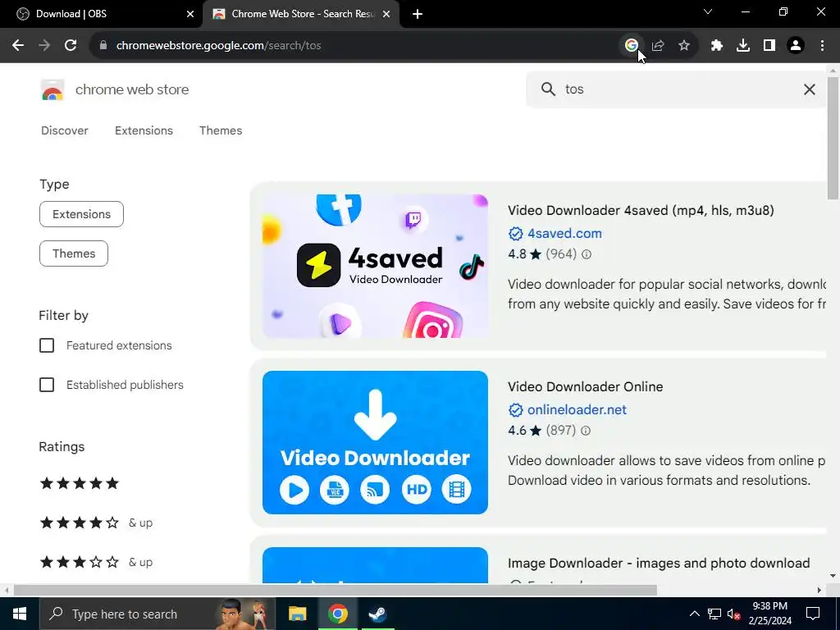Click the Google icon in address bar
This screenshot has height=630, width=840.
(x=632, y=46)
